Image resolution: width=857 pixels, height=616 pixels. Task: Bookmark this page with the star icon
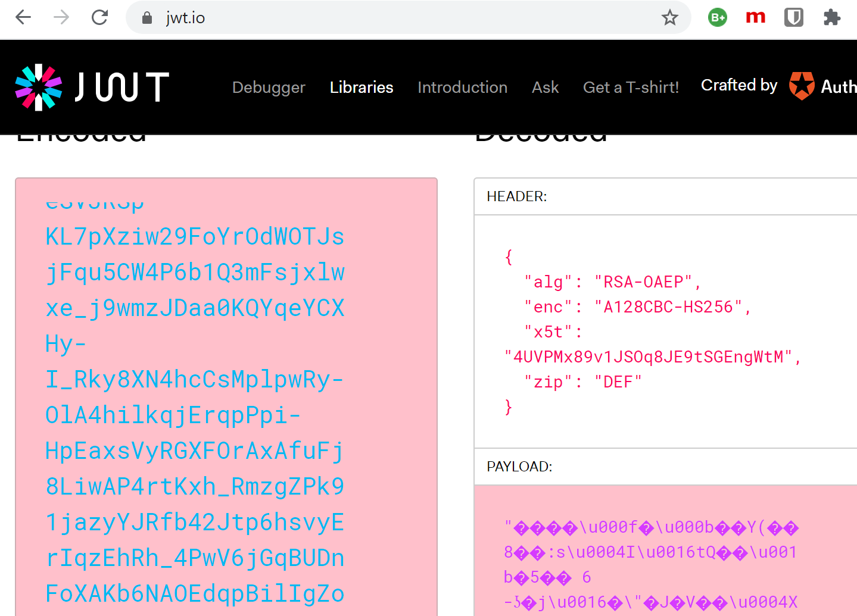669,18
